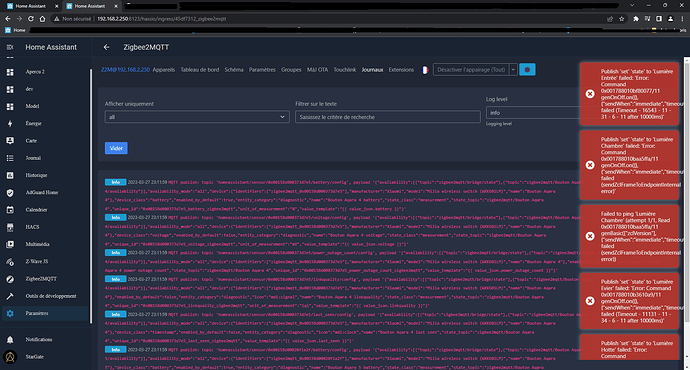Select the HACS store icon

[10, 227]
